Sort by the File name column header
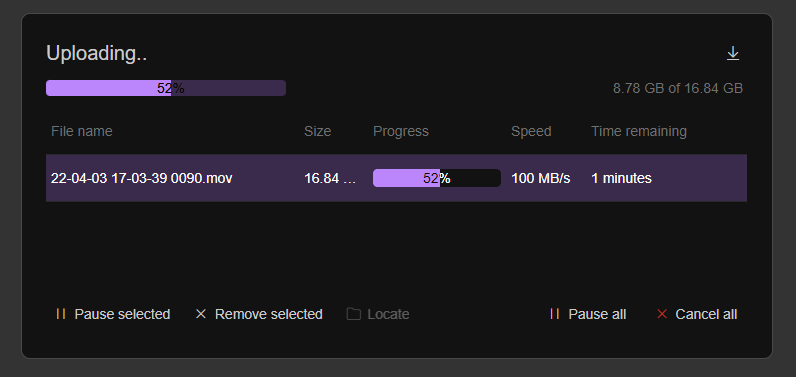This screenshot has height=377, width=796. point(82,131)
